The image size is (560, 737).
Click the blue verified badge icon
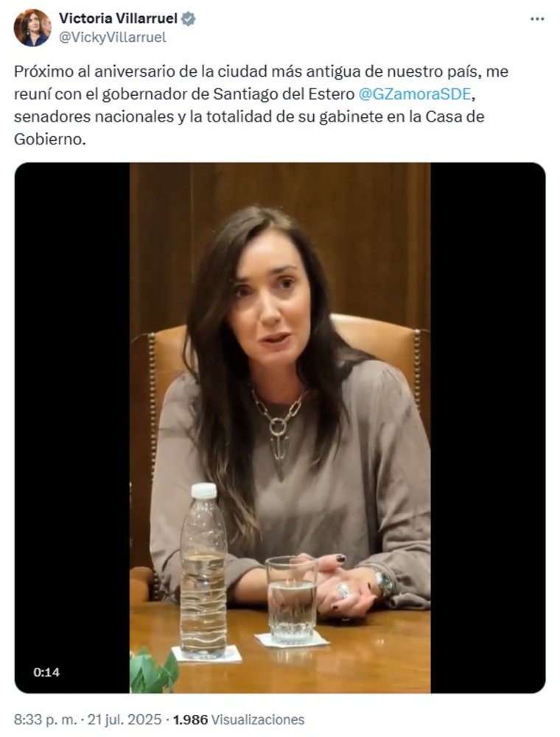(189, 19)
